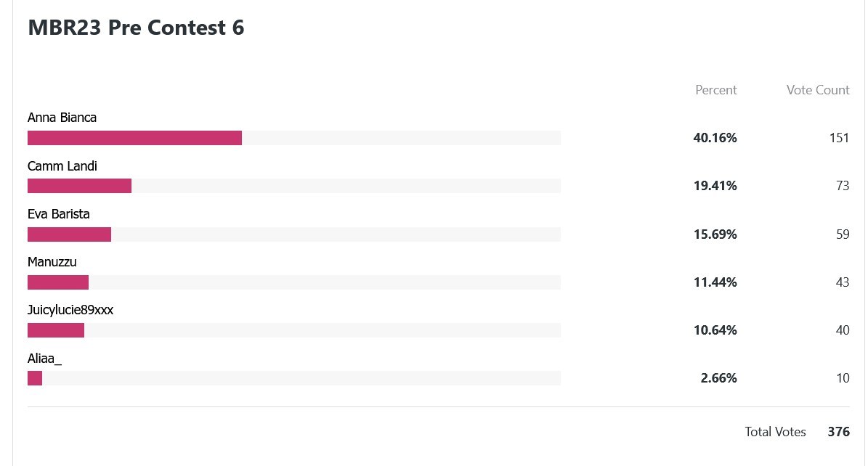Click the Total Votes label
Screen dimensions: 868x466
(x=775, y=432)
